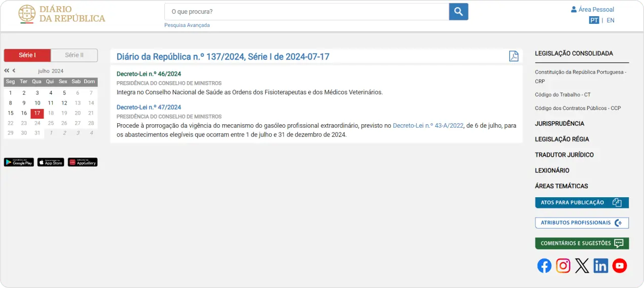Select calendar day 8 of July
This screenshot has height=288, width=644.
click(10, 103)
